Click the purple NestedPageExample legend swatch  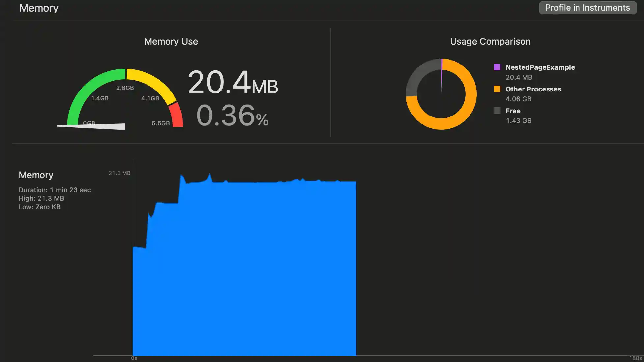(497, 67)
